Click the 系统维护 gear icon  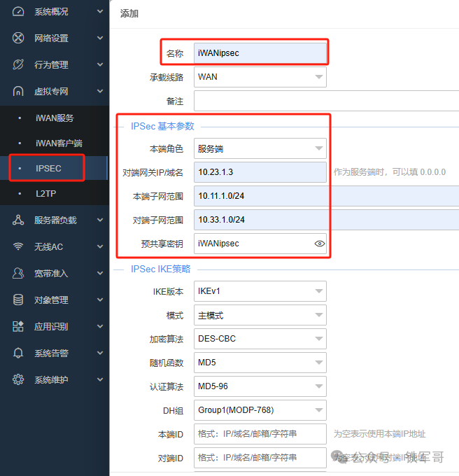(18, 379)
